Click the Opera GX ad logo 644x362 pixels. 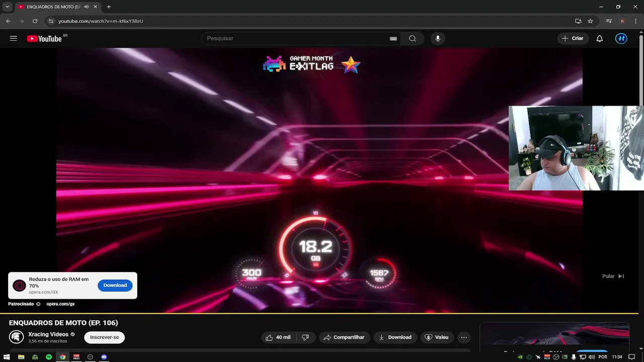[19, 286]
